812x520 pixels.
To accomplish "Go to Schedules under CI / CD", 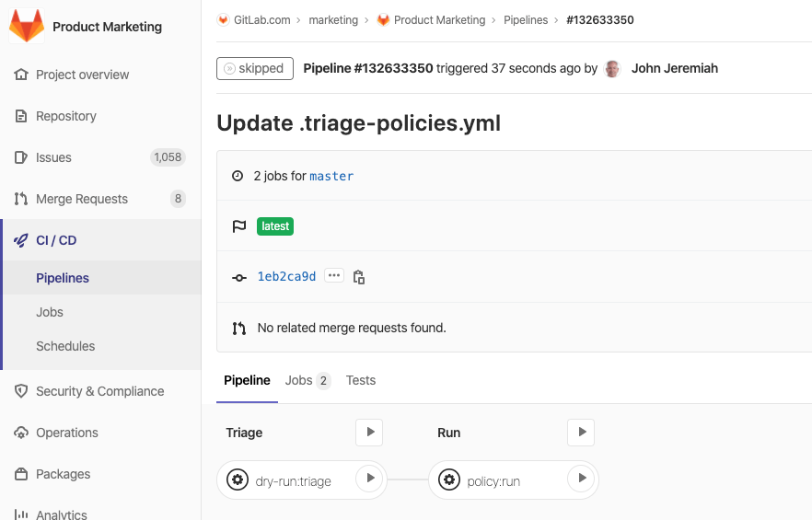I will 65,346.
